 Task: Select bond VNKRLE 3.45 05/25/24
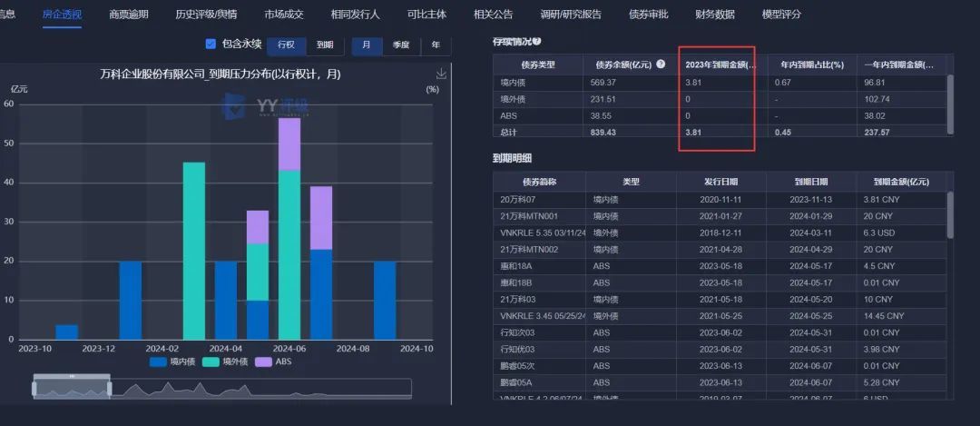543,316
